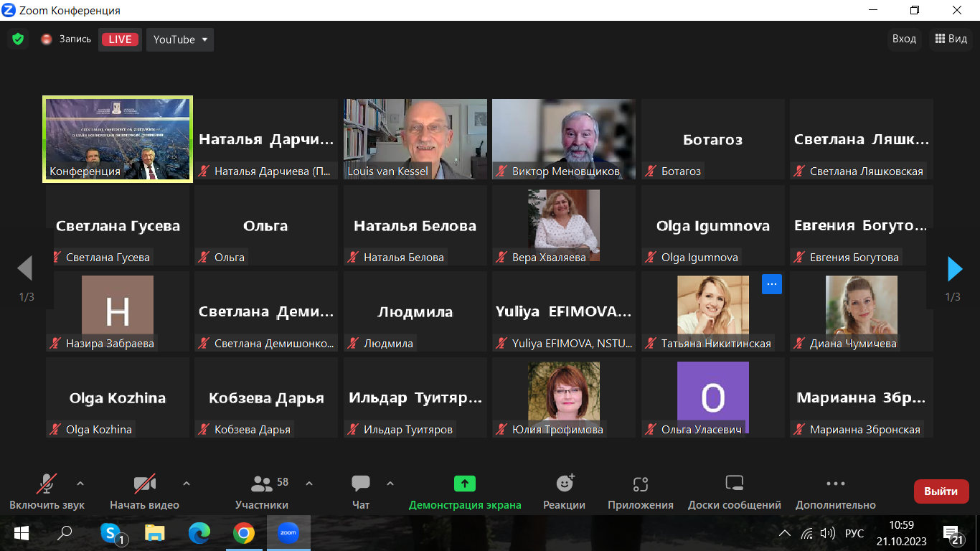Screen dimensions: 980x551
Task: Click the green encryption shield icon
Action: (x=18, y=39)
